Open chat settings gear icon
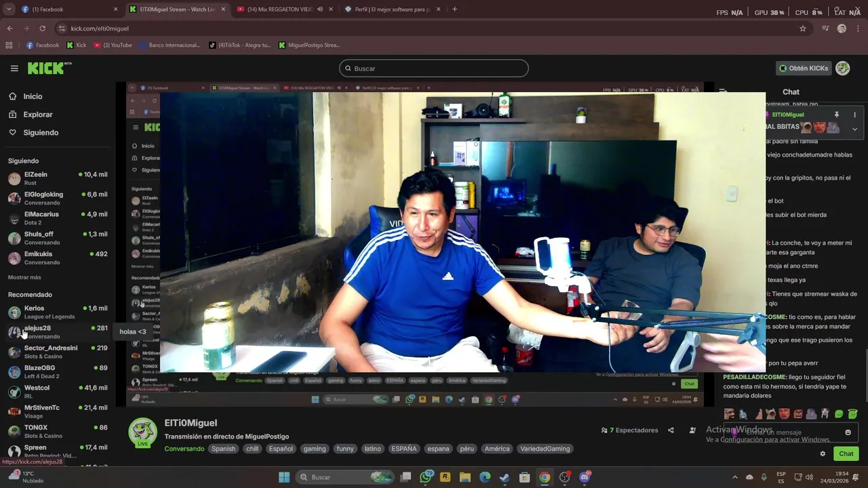This screenshot has height=488, width=868. pos(823,454)
